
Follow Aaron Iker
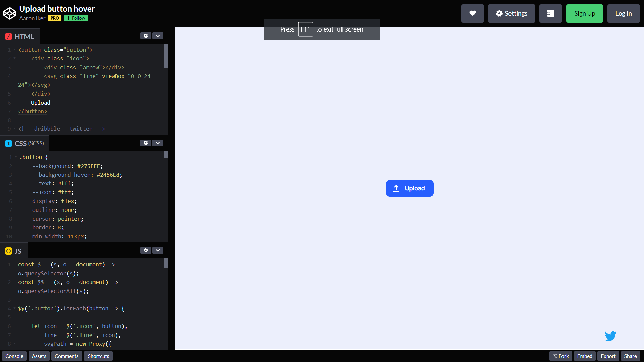click(76, 18)
